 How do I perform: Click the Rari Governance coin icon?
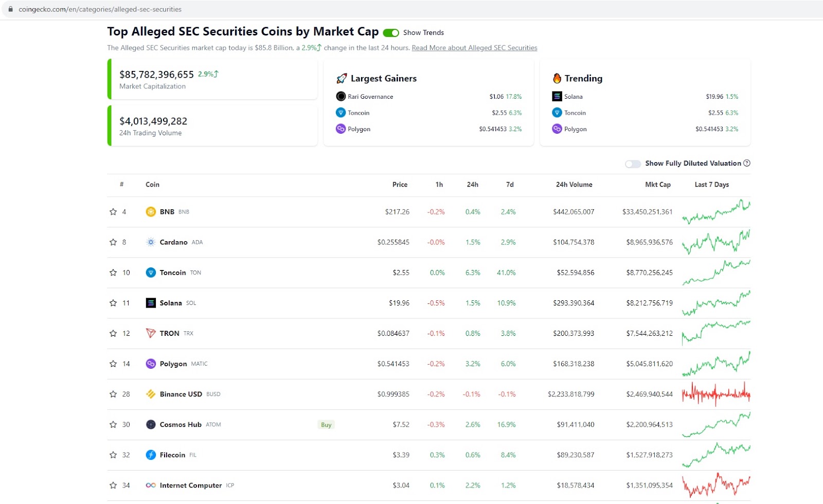[x=341, y=96]
